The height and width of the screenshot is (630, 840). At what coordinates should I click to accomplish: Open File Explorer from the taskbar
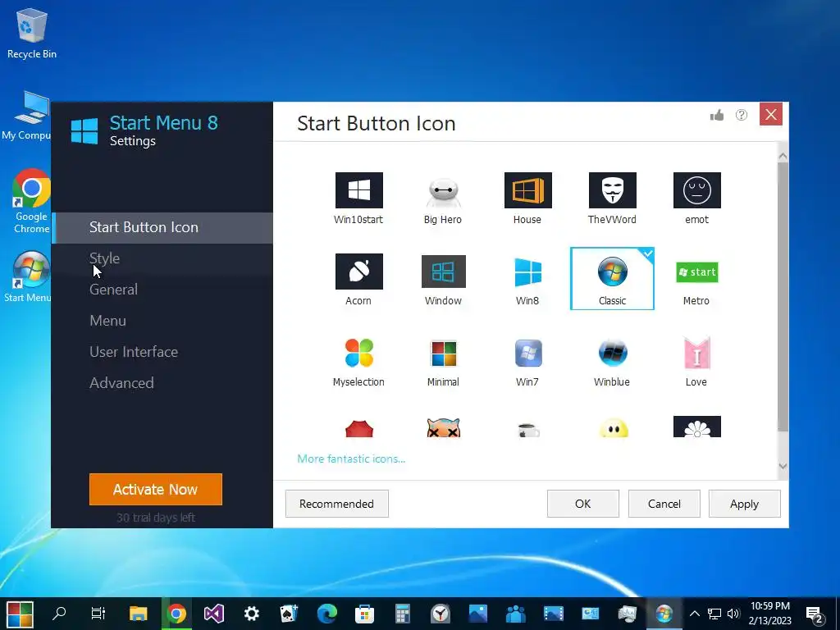138,614
